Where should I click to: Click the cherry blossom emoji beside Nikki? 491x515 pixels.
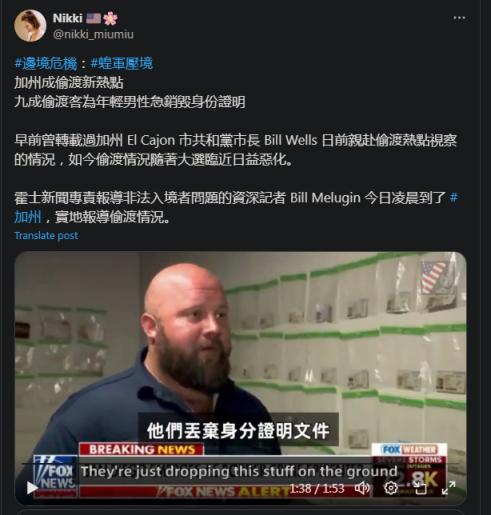pyautogui.click(x=110, y=18)
